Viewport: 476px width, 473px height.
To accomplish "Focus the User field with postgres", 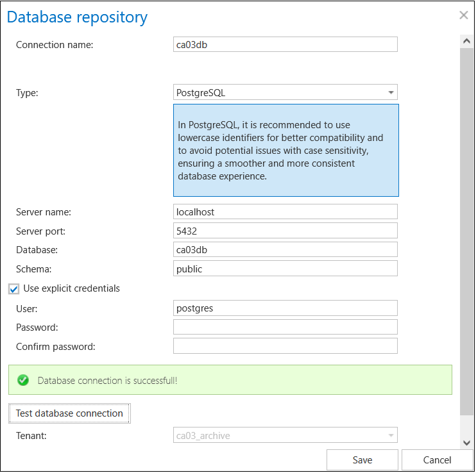I will (285, 308).
